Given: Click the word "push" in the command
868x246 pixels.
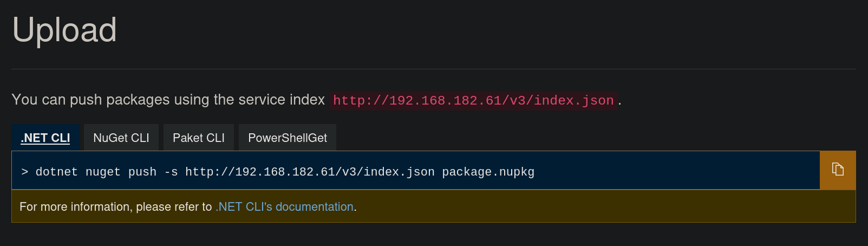Looking at the screenshot, I should pyautogui.click(x=142, y=172).
